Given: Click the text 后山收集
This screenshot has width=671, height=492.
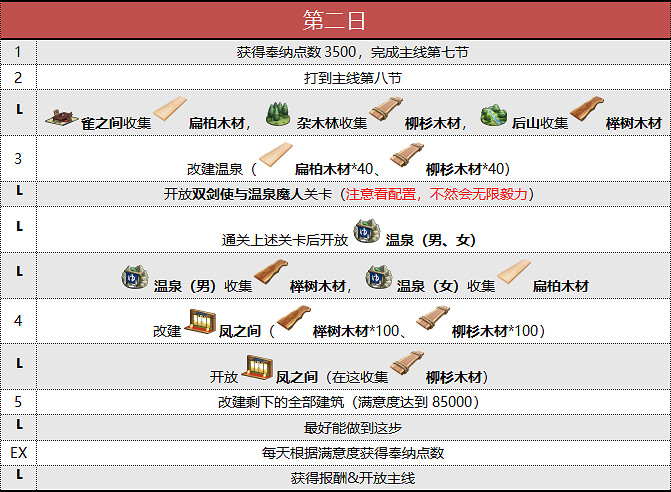Looking at the screenshot, I should [x=540, y=123].
